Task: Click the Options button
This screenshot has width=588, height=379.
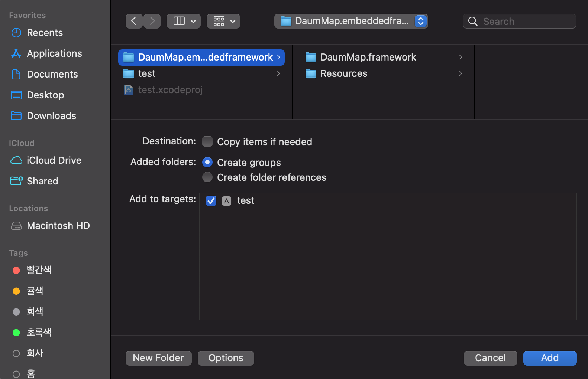Action: coord(226,358)
